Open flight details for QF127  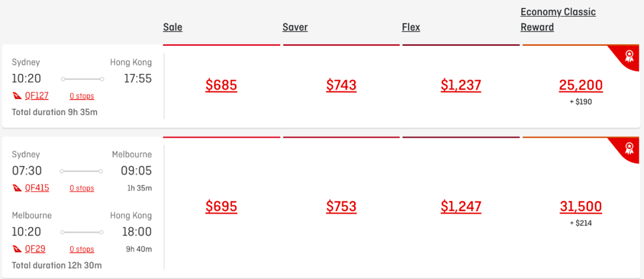pos(36,96)
